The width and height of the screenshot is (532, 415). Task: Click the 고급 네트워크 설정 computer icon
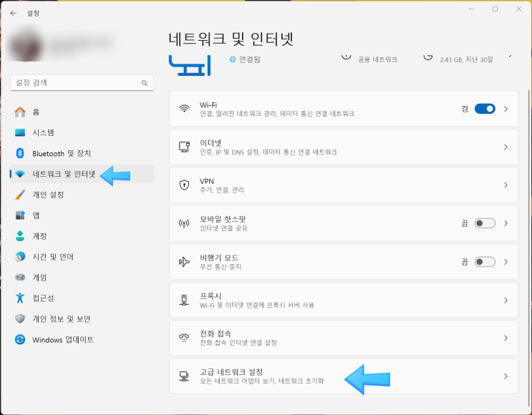(184, 376)
